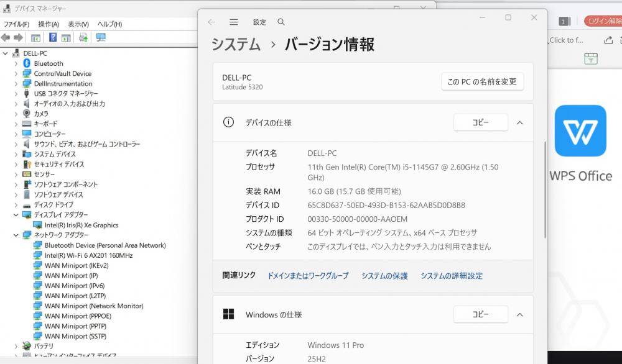Open the システムの詳細設定 link
The width and height of the screenshot is (622, 364).
451,276
